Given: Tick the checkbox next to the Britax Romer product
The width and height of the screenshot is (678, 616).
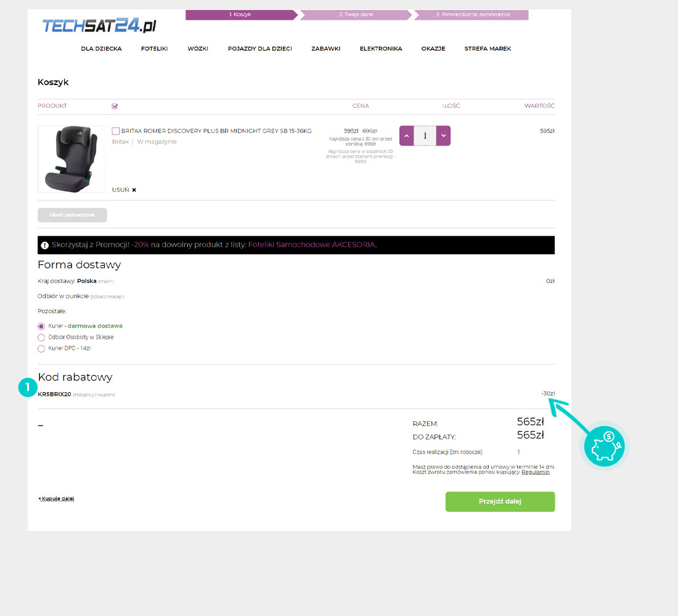Looking at the screenshot, I should tap(115, 131).
